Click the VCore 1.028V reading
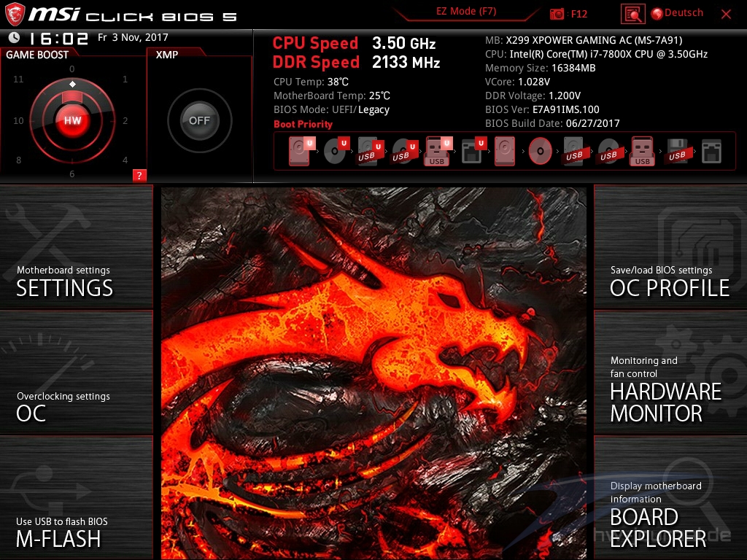Screen dimensions: 747x560 [517, 82]
